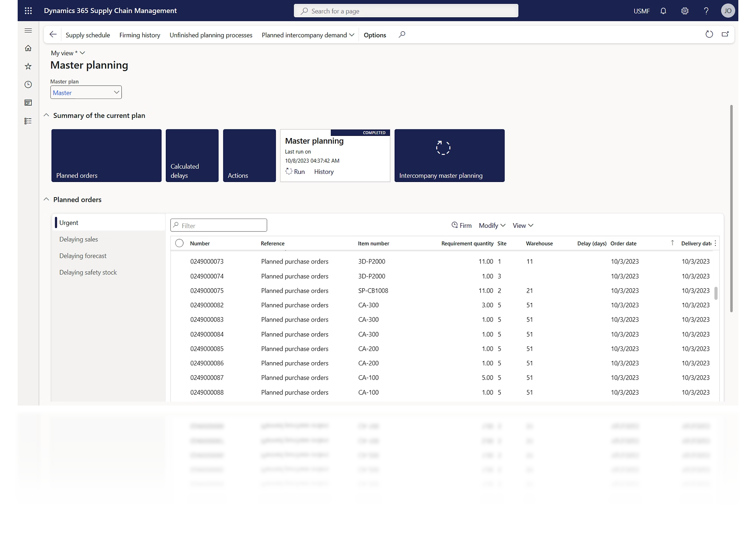Image resolution: width=756 pixels, height=545 pixels.
Task: Click the planned orders Filter field
Action: pos(219,226)
